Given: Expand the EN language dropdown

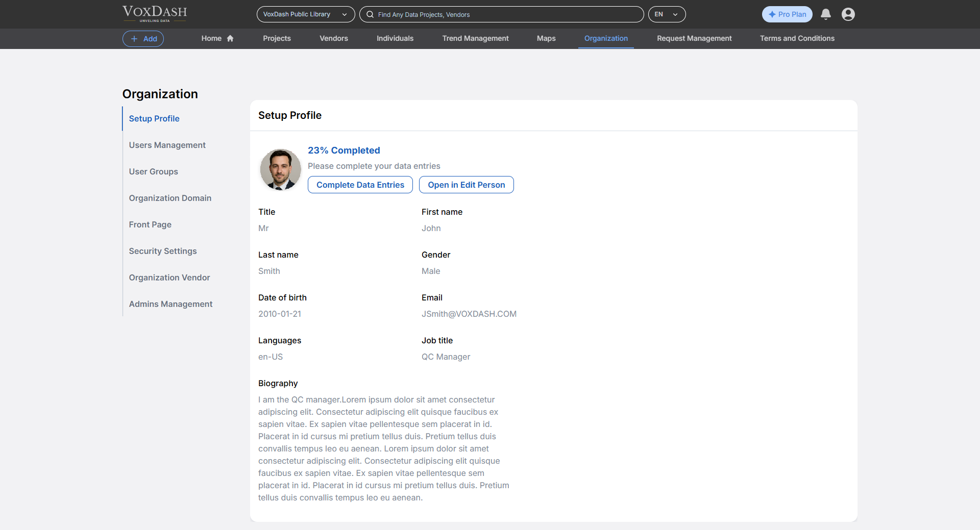Looking at the screenshot, I should click(x=667, y=14).
